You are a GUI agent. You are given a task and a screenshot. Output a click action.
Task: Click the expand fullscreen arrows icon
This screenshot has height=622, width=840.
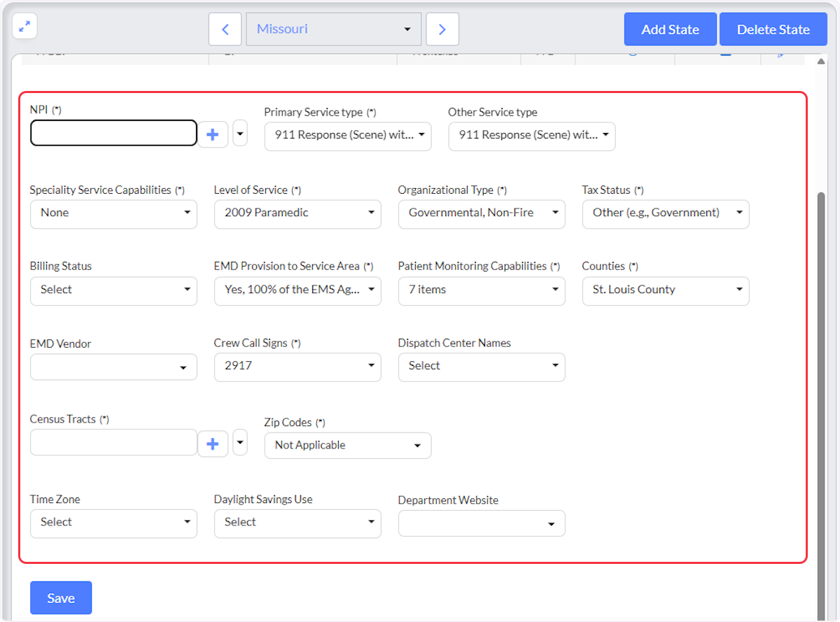click(x=24, y=27)
